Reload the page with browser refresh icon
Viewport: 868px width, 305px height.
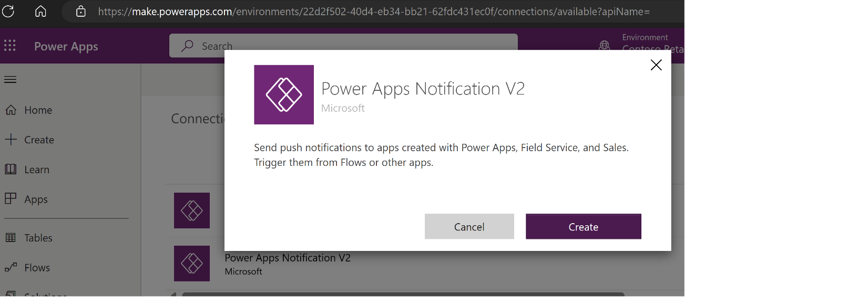pyautogui.click(x=8, y=11)
